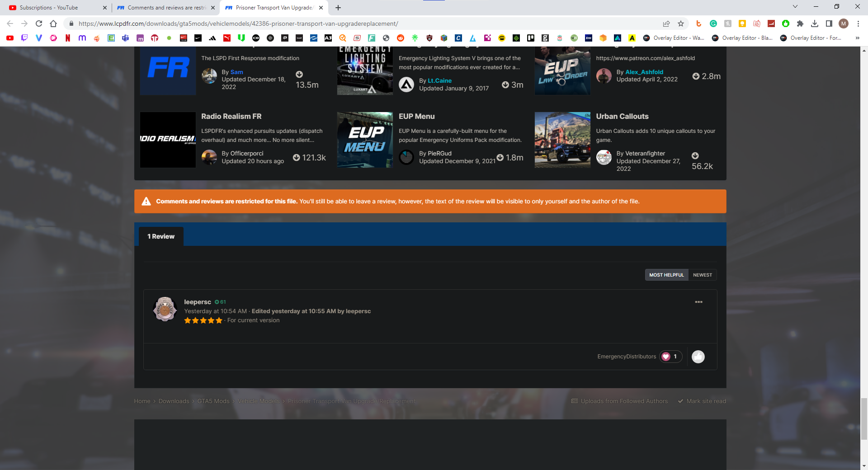Open Radio Realism FR download
Screen dimensions: 868x470
click(231, 116)
